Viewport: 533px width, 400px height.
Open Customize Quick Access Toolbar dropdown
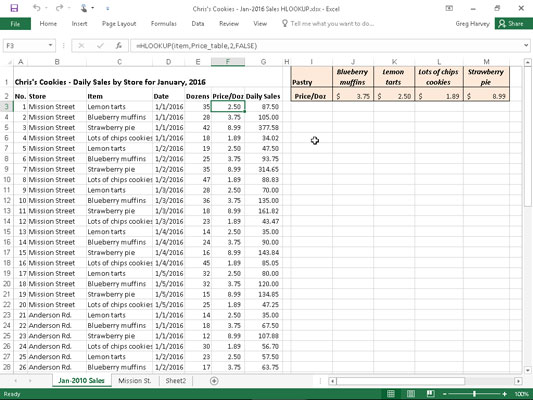[107, 8]
